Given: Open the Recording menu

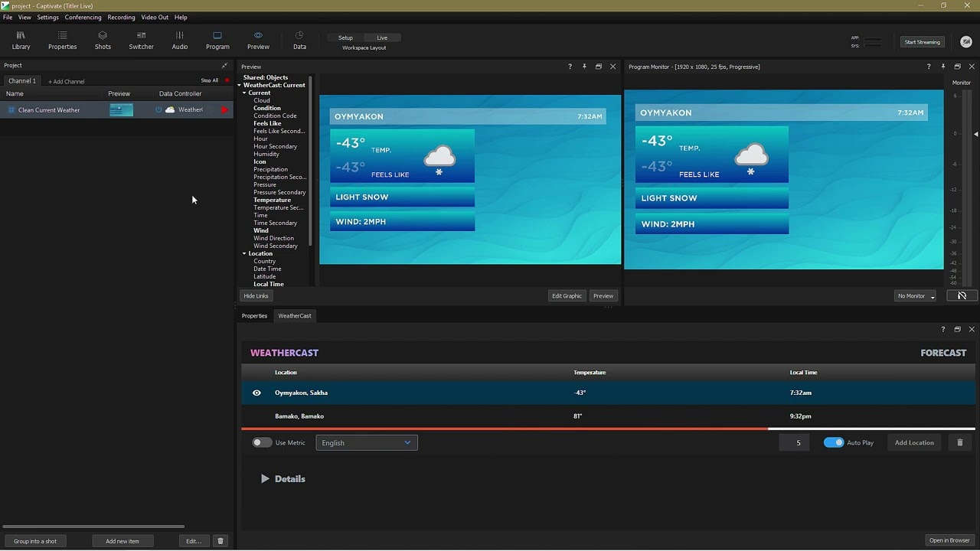Looking at the screenshot, I should [x=121, y=17].
